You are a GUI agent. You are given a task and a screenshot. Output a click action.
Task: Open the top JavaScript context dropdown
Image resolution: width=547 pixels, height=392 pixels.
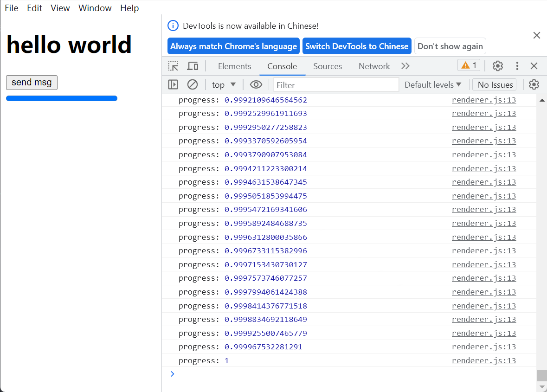pos(224,85)
